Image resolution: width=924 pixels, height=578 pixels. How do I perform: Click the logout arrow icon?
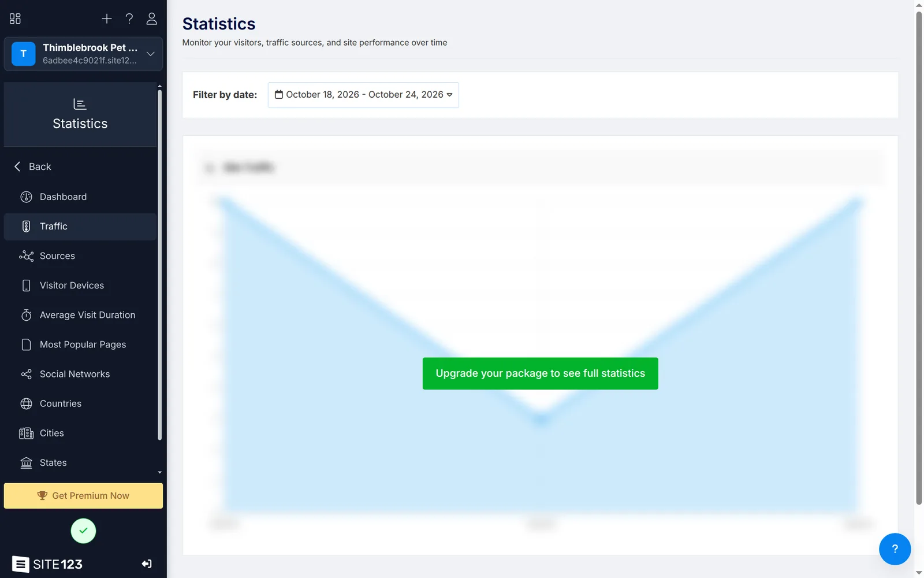click(147, 564)
